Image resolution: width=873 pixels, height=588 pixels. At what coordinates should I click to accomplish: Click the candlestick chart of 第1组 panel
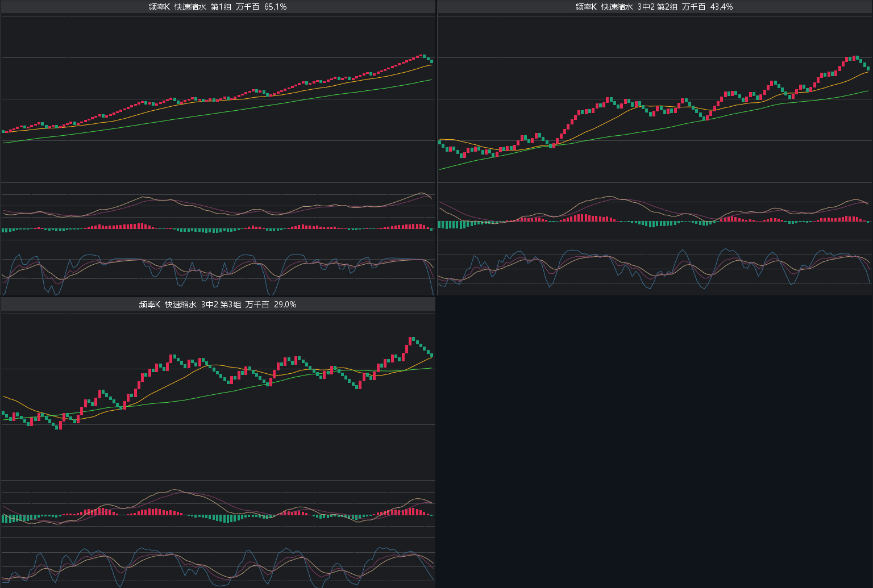tap(218, 99)
